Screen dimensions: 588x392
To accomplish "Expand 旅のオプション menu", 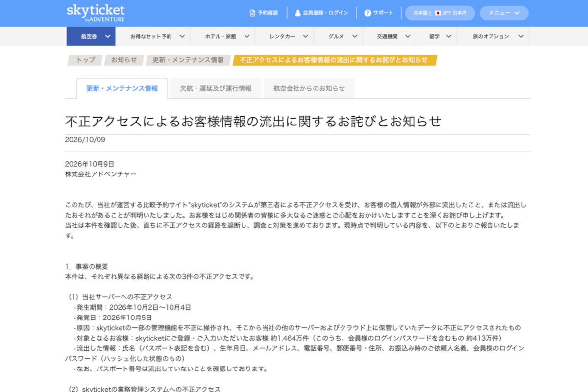I will coord(493,36).
